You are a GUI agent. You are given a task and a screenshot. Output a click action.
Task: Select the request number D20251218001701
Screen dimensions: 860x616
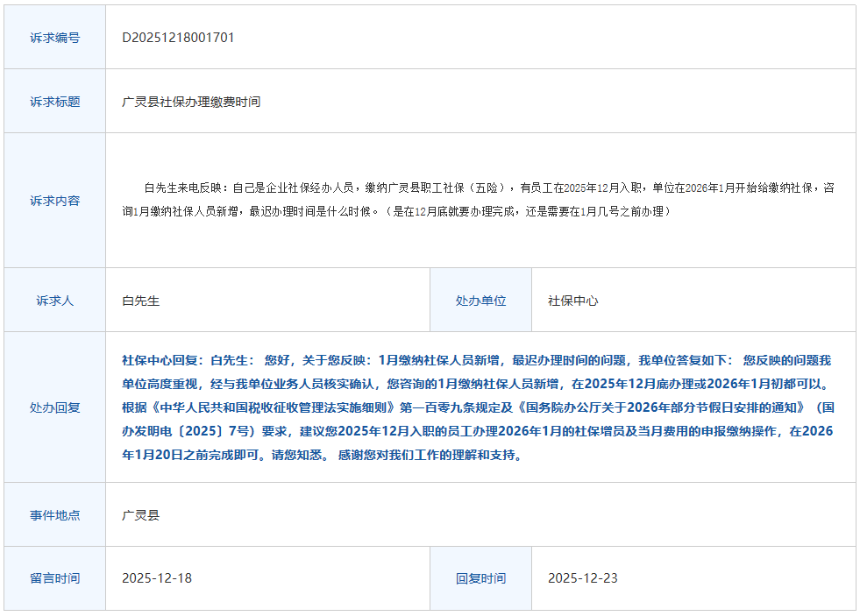tap(178, 38)
